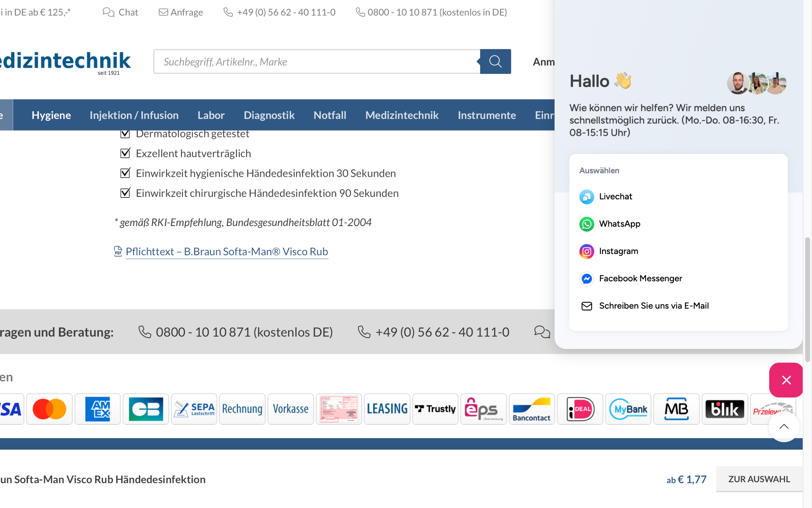The height and width of the screenshot is (508, 812).
Task: Call the free 0800 number in top bar
Action: 431,12
